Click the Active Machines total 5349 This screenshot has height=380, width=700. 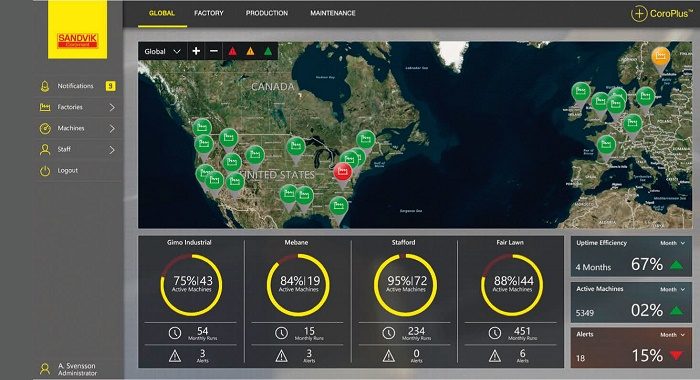pyautogui.click(x=585, y=313)
